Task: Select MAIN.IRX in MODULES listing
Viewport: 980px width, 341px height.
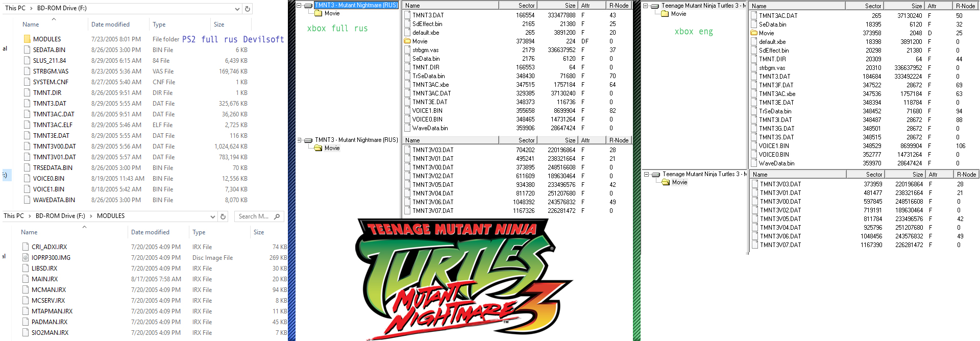Action: [x=45, y=279]
